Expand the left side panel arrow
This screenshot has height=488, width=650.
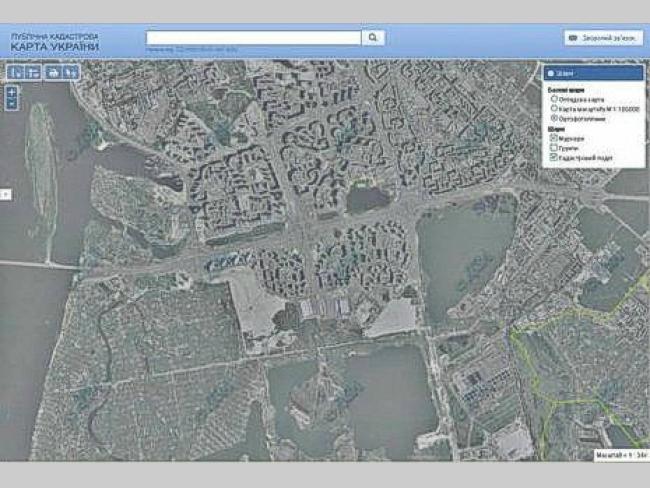(x=5, y=194)
